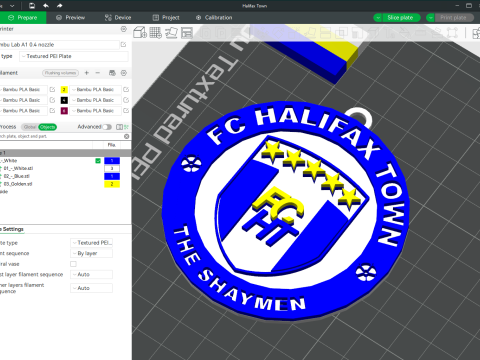Open the Slice plate dropdown arrow

(378, 18)
